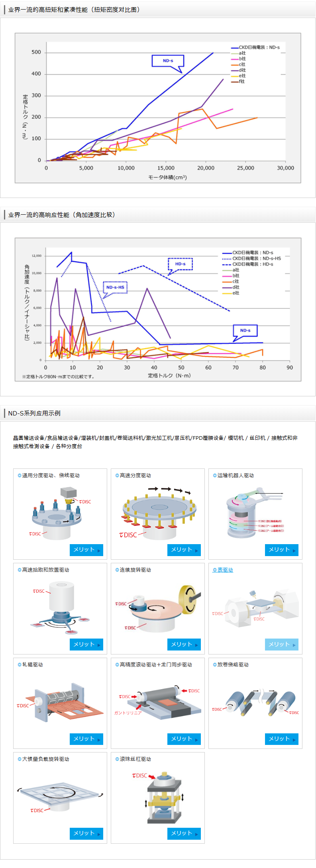
Task: Click the ※定格トルク80N·mまでの比較です note
Action: pos(58,376)
